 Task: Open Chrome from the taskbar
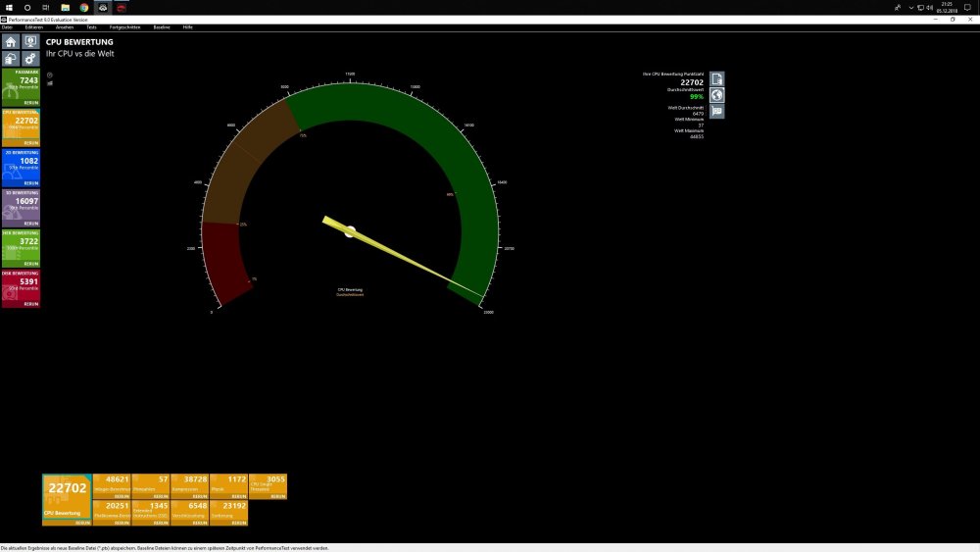click(83, 8)
